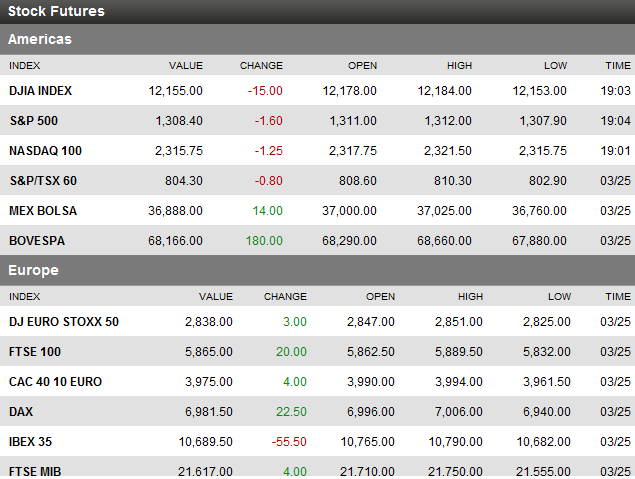Image resolution: width=635 pixels, height=479 pixels.
Task: Select MEX BOLSA value 36,888.00
Action: click(x=175, y=211)
